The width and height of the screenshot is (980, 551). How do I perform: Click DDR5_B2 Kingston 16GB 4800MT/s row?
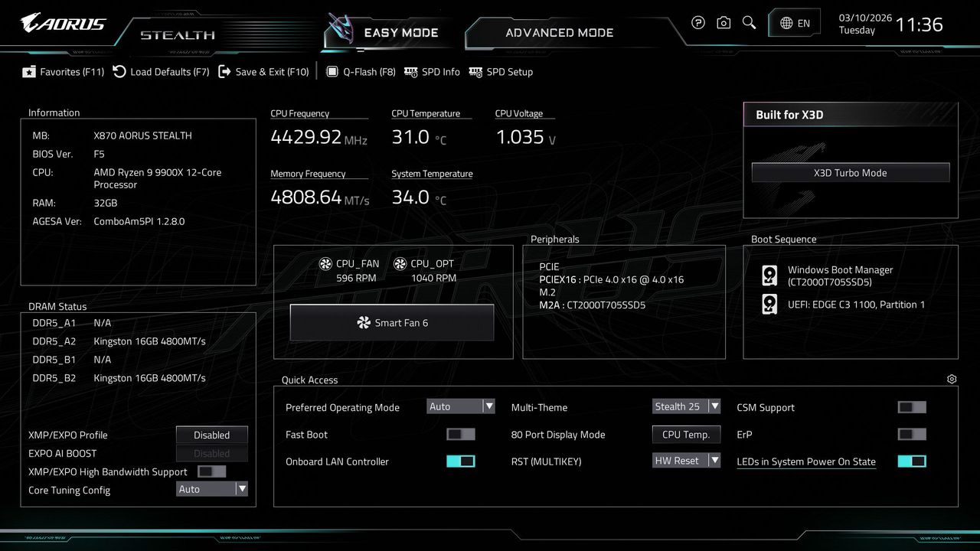119,378
